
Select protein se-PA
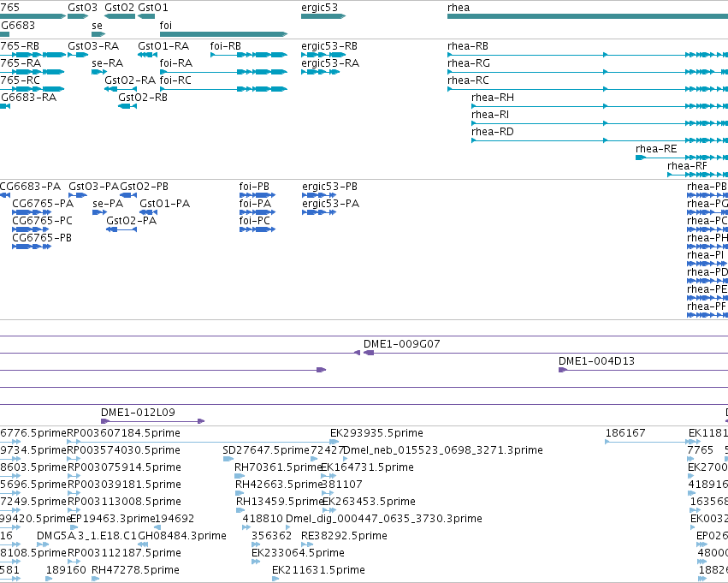pyautogui.click(x=100, y=212)
